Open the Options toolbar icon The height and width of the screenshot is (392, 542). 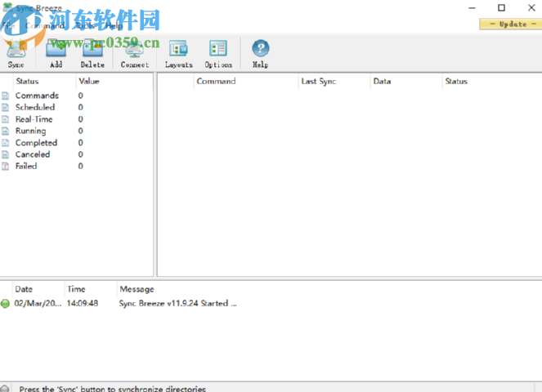[218, 54]
